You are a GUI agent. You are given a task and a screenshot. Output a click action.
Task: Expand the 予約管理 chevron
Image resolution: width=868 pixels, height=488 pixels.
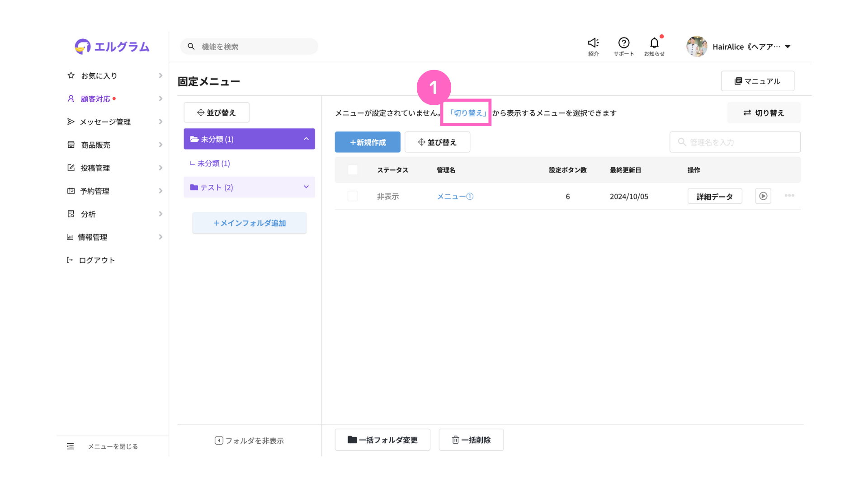click(160, 191)
